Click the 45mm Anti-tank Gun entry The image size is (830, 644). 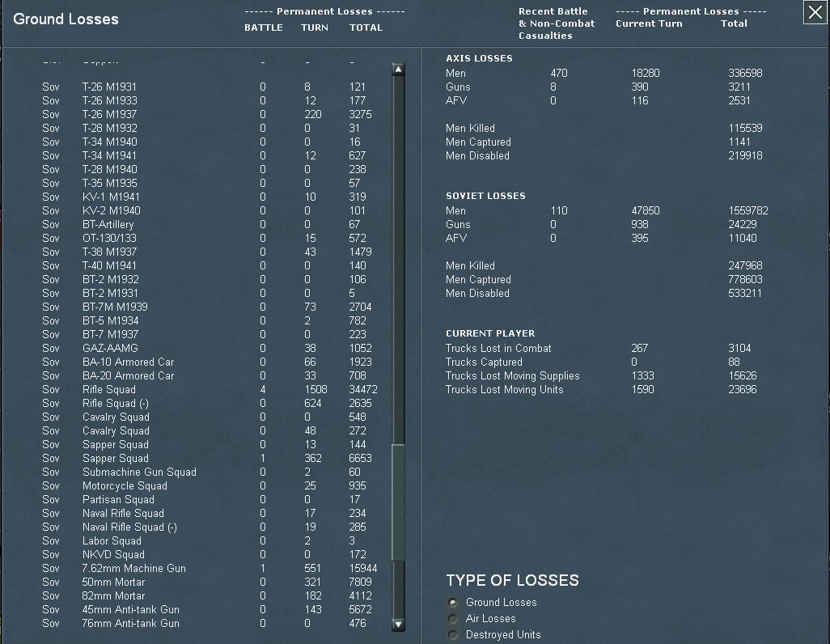tap(130, 609)
